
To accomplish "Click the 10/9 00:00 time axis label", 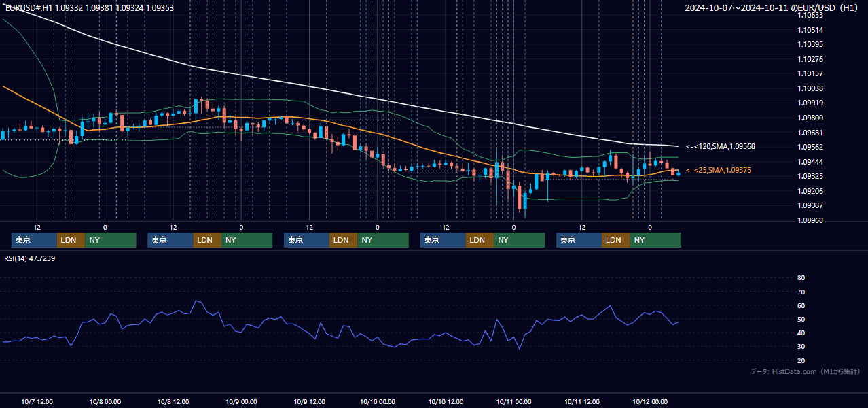I will (241, 401).
